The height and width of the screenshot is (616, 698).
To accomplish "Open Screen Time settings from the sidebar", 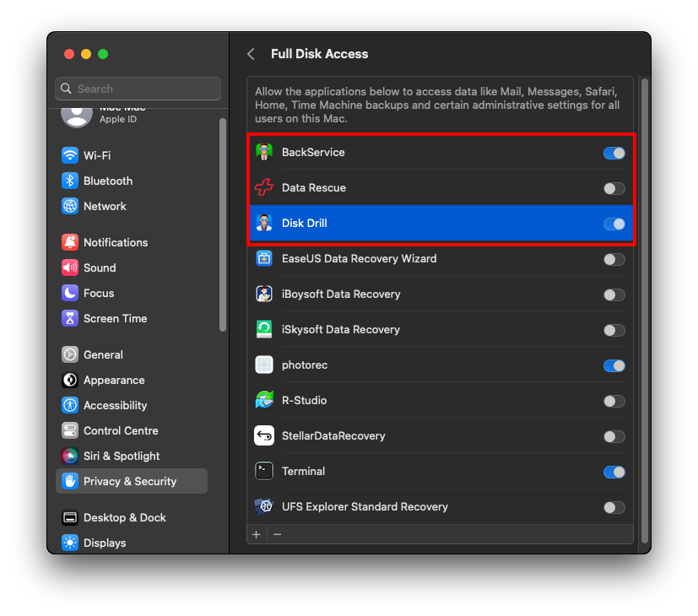I will click(113, 318).
